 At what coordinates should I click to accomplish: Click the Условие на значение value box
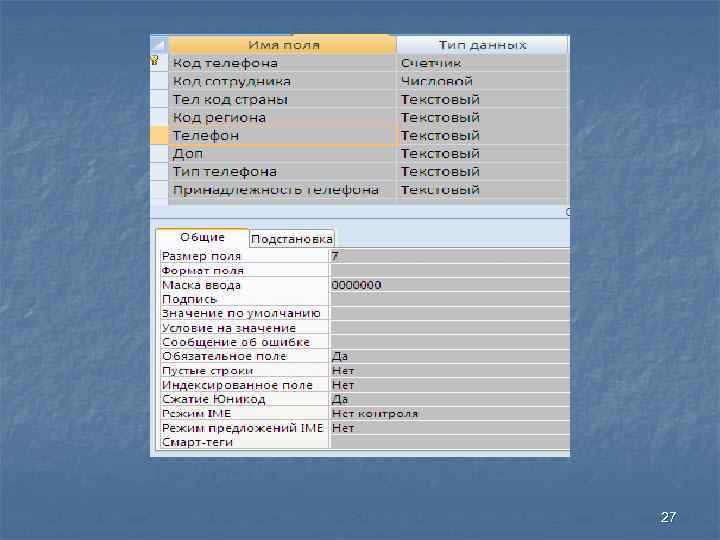[450, 328]
